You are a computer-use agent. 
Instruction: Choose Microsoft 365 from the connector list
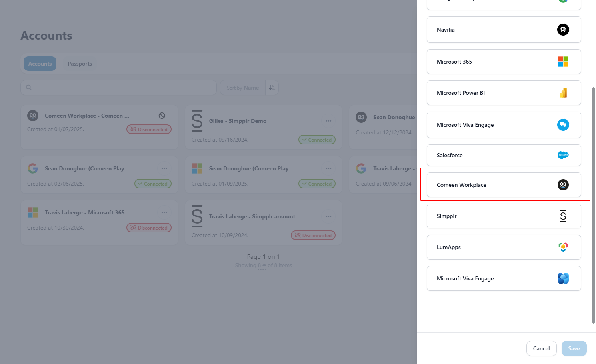tap(504, 62)
